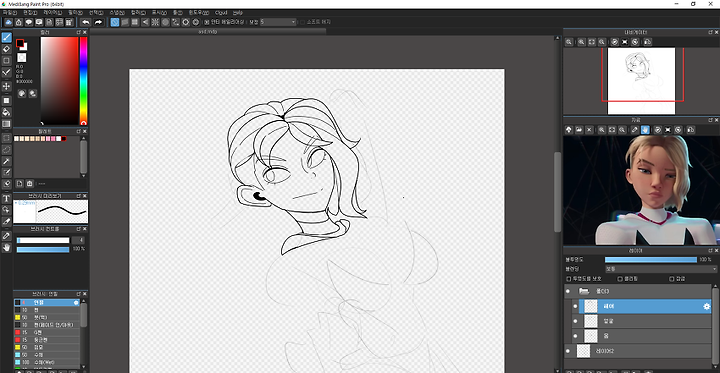Select the 둥근펜 brush in brush list
720x373 pixels.
(x=46, y=339)
